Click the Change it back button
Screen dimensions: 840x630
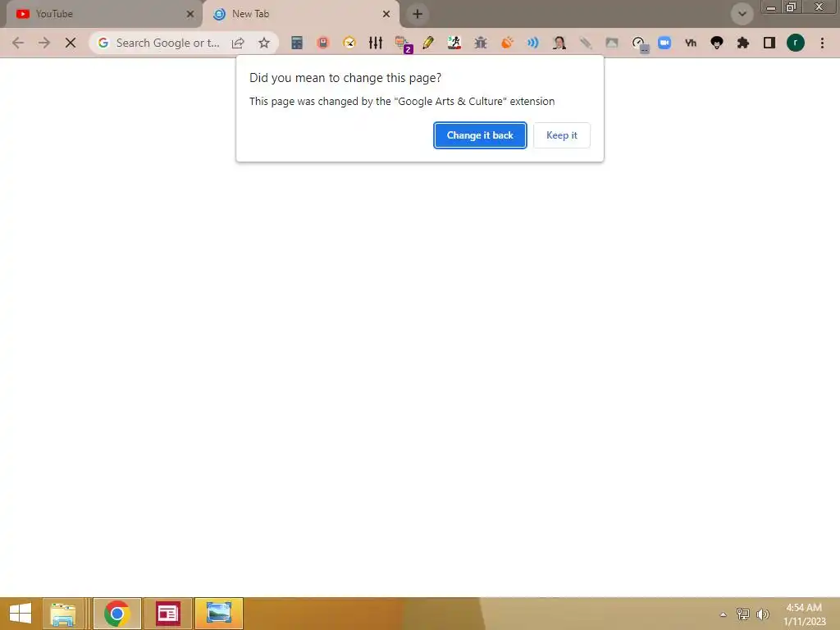(480, 135)
